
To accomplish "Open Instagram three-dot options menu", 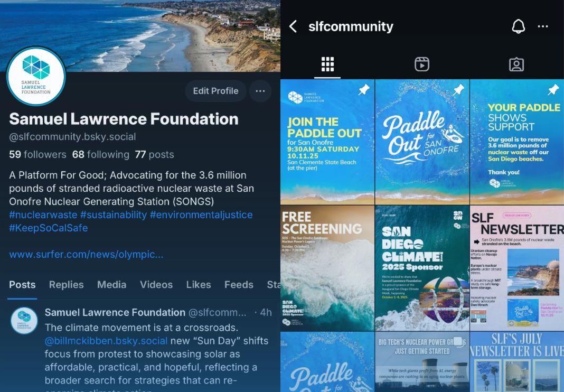I will [543, 26].
